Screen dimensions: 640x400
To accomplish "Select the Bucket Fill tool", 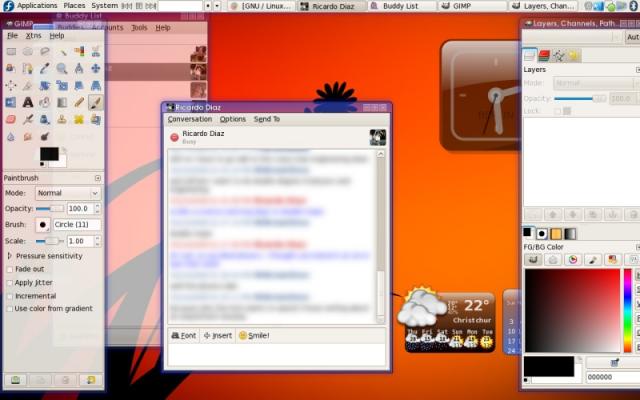I will (45, 102).
